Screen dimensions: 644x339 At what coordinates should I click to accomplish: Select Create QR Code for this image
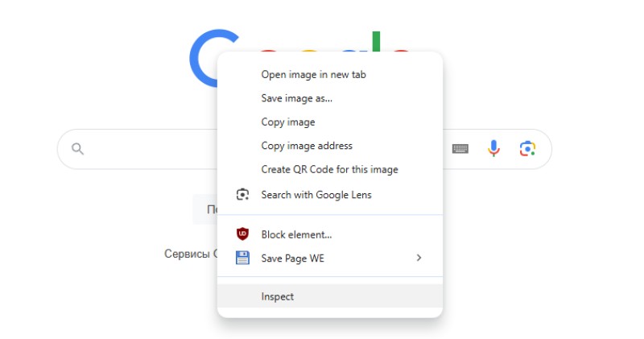click(x=329, y=169)
